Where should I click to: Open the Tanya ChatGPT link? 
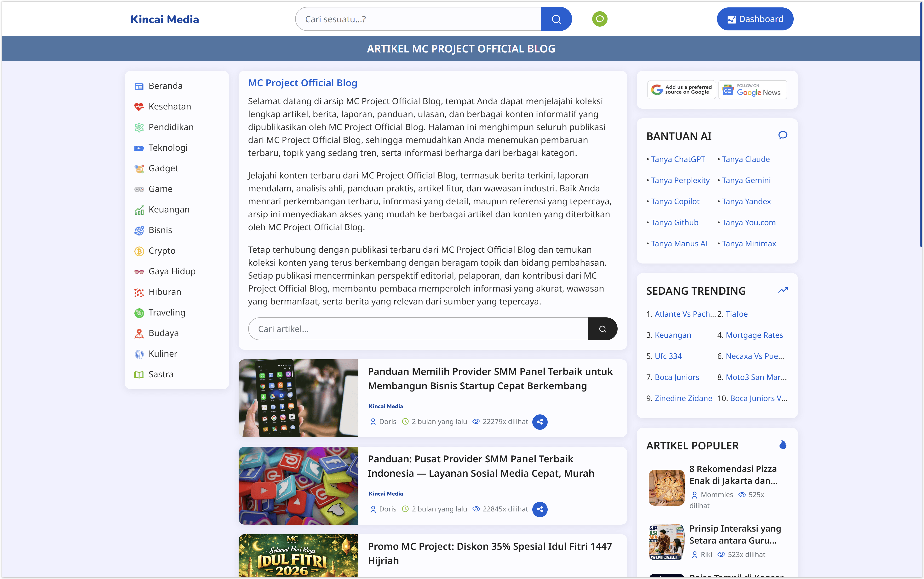[x=678, y=160]
